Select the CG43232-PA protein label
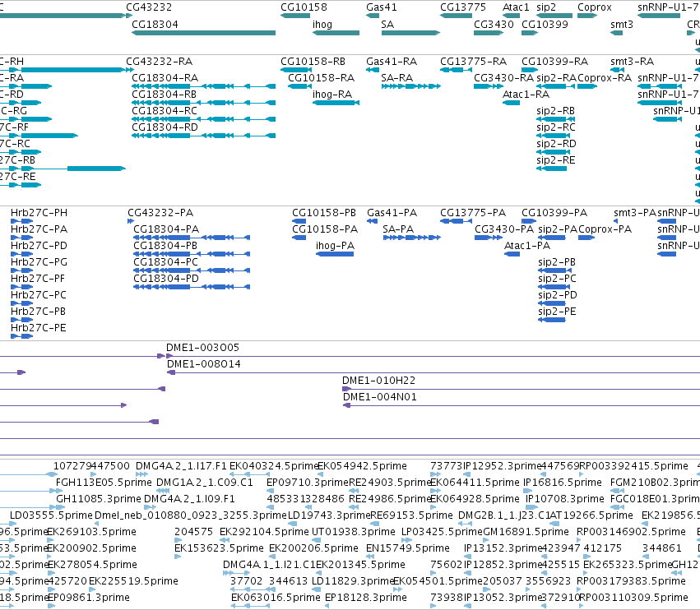Image resolution: width=700 pixels, height=610 pixels. (160, 213)
